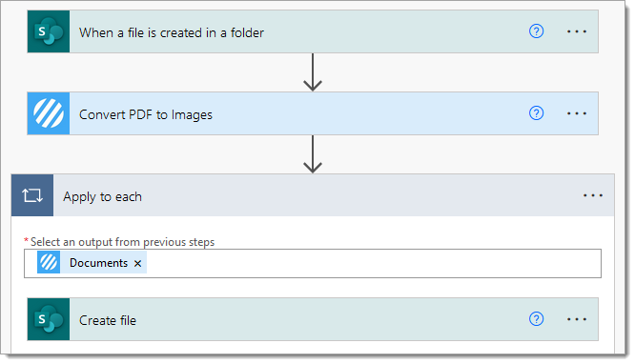Open help for 'When a file is created'
The image size is (635, 364).
(536, 31)
